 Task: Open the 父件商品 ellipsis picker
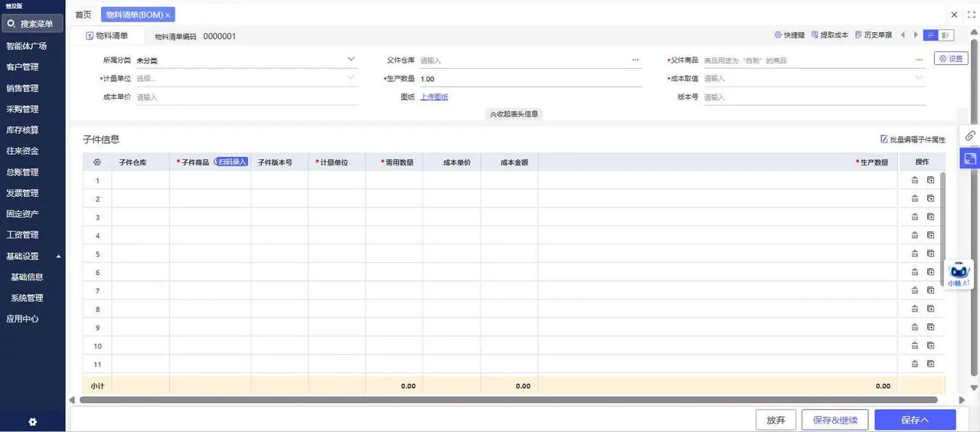(919, 60)
